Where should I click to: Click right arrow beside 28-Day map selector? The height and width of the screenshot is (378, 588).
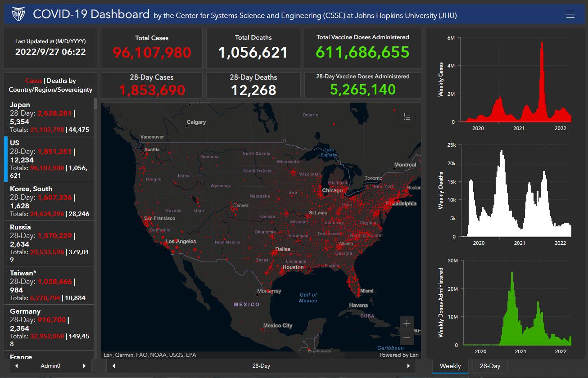coord(409,366)
